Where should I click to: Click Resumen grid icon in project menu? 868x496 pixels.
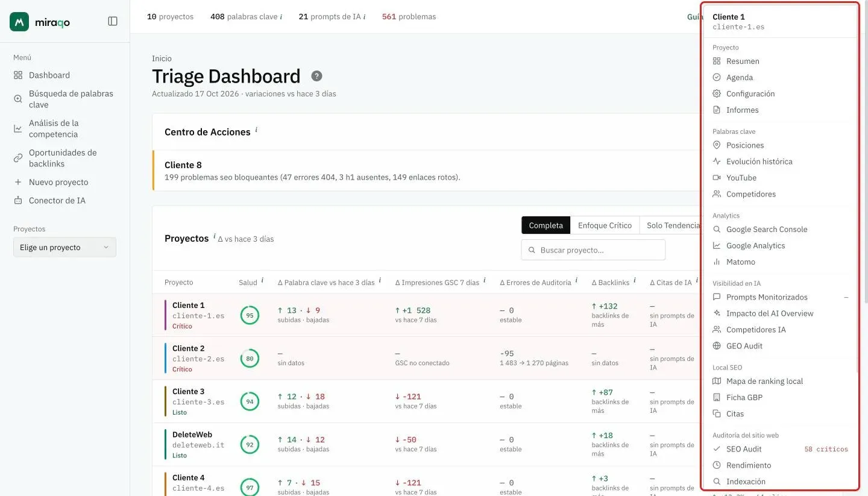point(717,61)
